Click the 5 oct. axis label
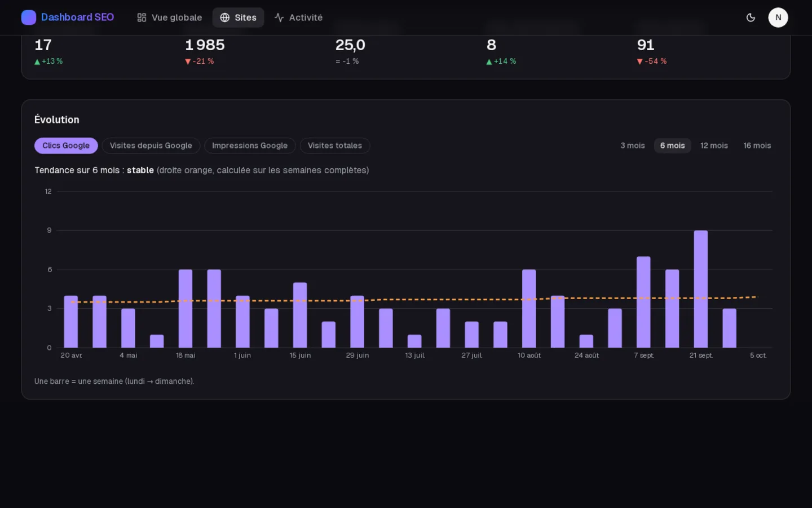This screenshot has width=812, height=508. point(758,355)
